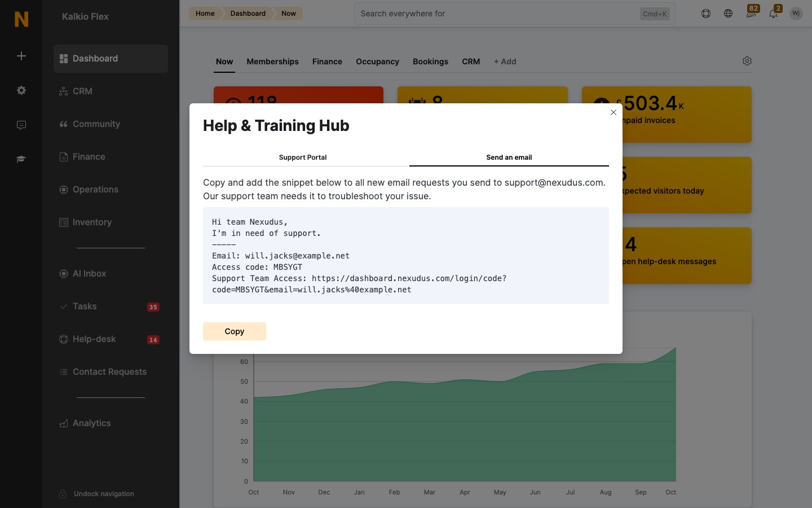Open the WJ user avatar menu
Screen dimensions: 812x508
pos(796,14)
